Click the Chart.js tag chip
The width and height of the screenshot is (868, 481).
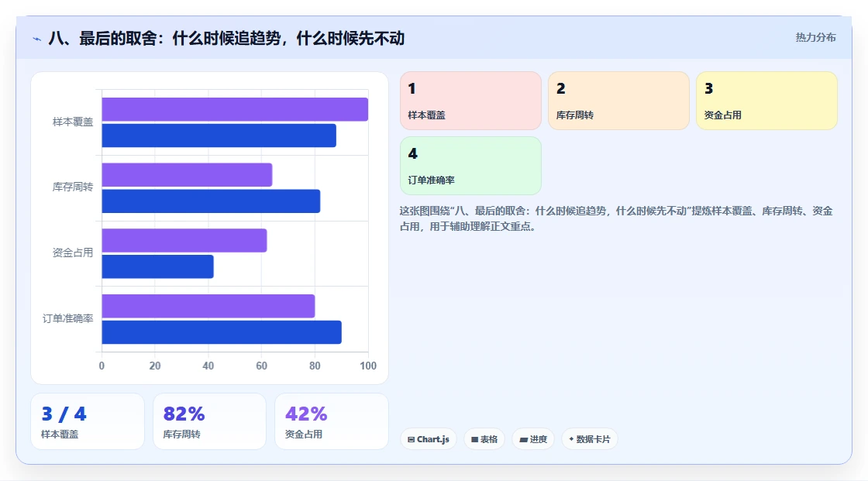429,439
